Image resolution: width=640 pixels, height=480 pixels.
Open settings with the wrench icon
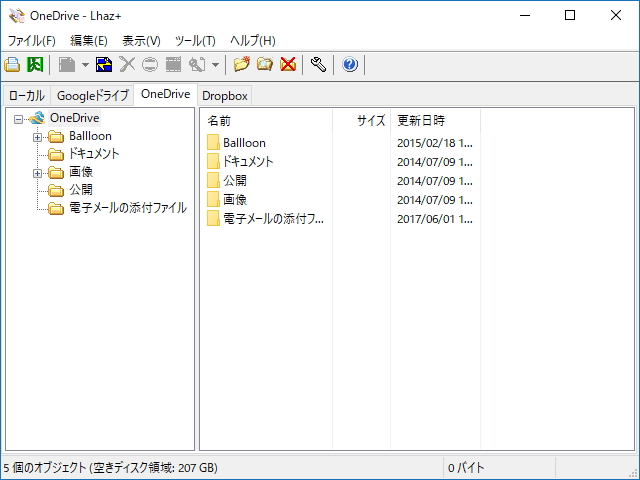[x=318, y=64]
